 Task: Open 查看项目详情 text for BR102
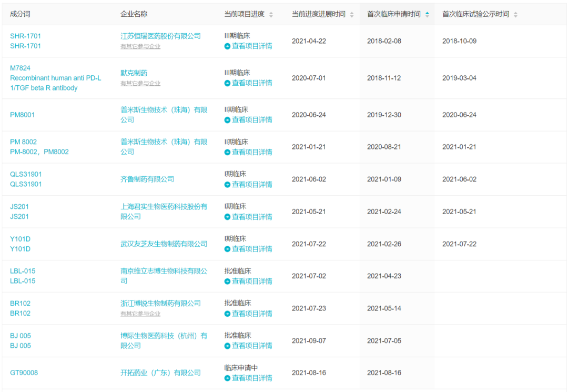252,314
